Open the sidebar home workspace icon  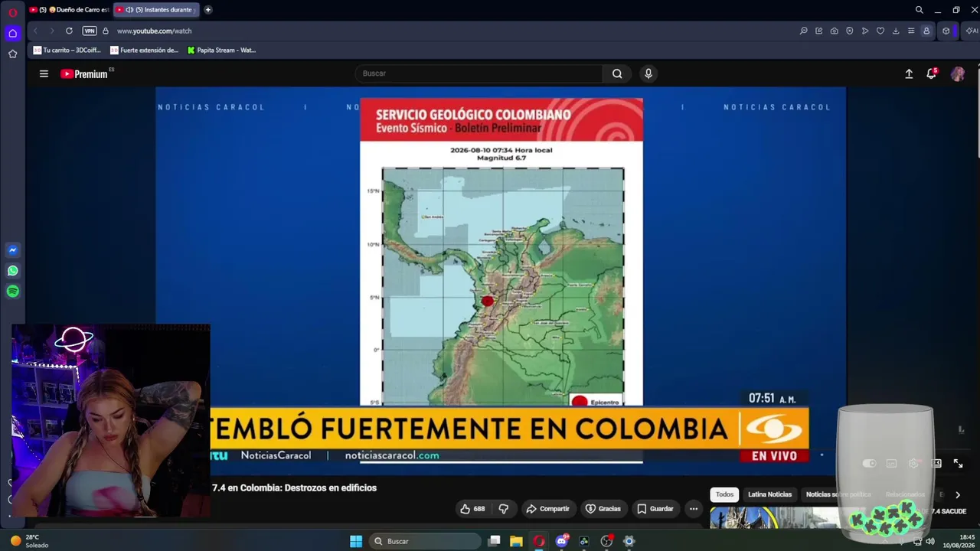tap(12, 33)
